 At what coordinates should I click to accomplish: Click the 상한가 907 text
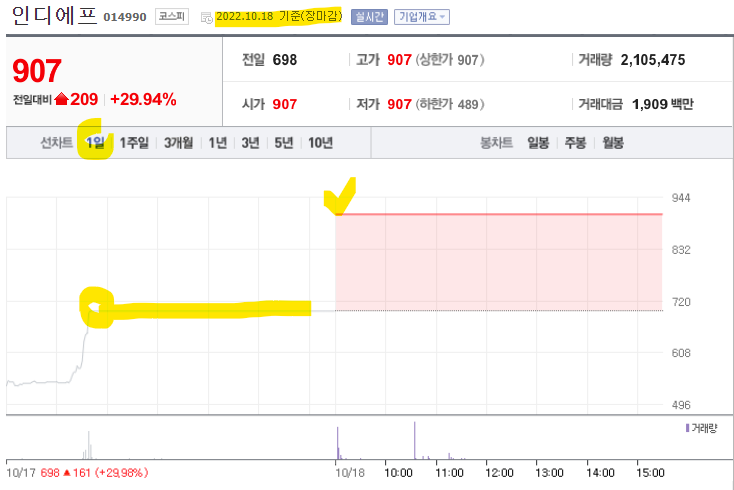tap(450, 60)
